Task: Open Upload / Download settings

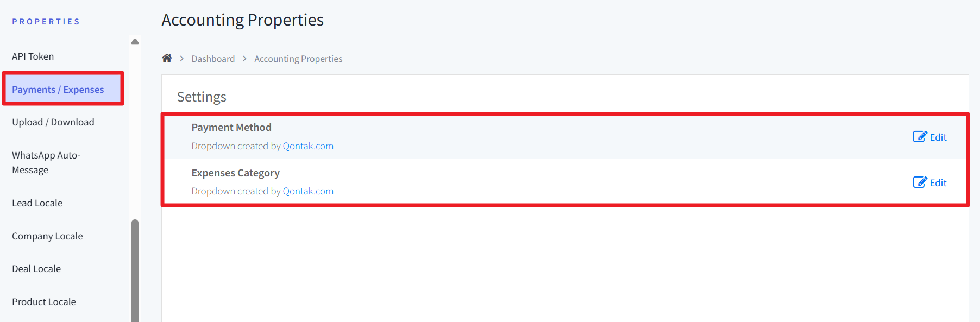Action: (53, 122)
